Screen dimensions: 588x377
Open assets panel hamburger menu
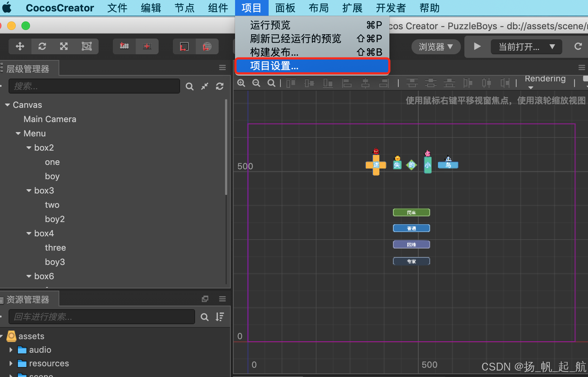[x=222, y=299]
